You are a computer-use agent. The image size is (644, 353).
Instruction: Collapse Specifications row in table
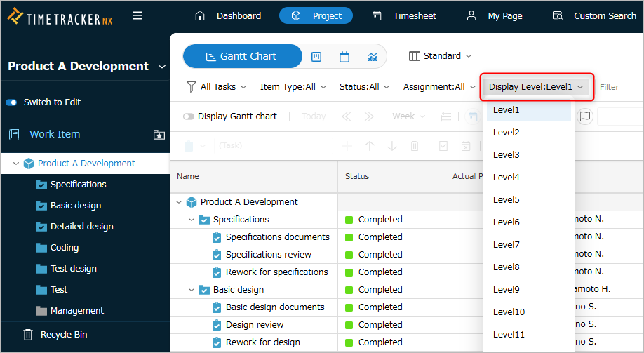pos(192,220)
